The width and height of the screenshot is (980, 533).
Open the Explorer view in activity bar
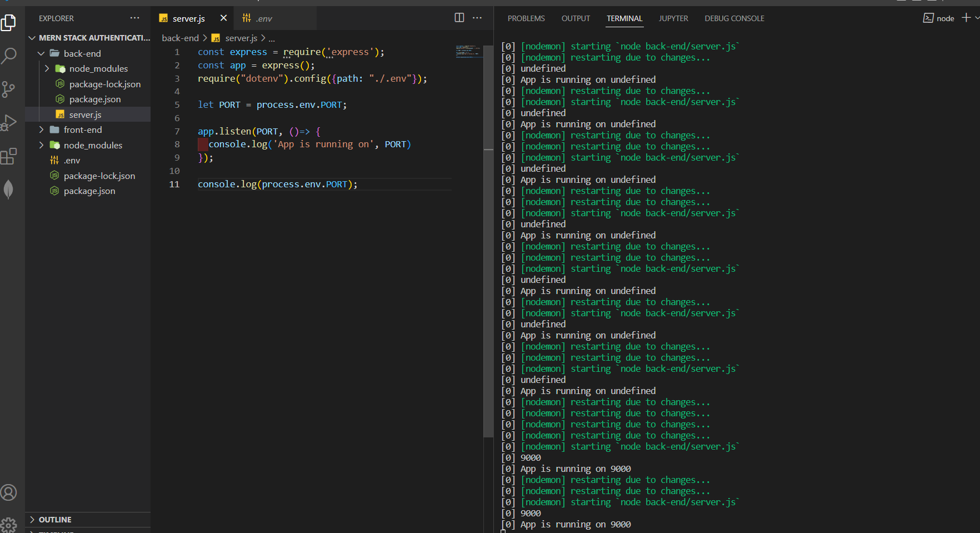(x=9, y=22)
